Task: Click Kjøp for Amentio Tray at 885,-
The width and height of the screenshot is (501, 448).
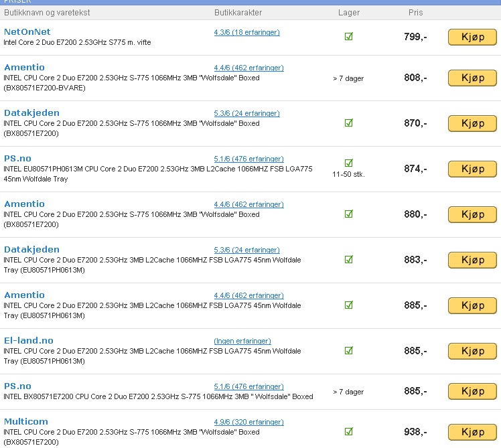Action: [472, 305]
